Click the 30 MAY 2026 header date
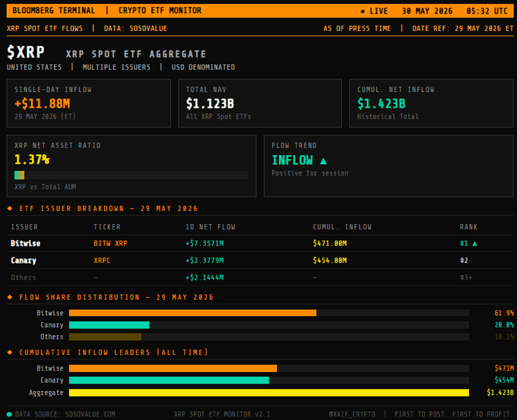 (427, 11)
